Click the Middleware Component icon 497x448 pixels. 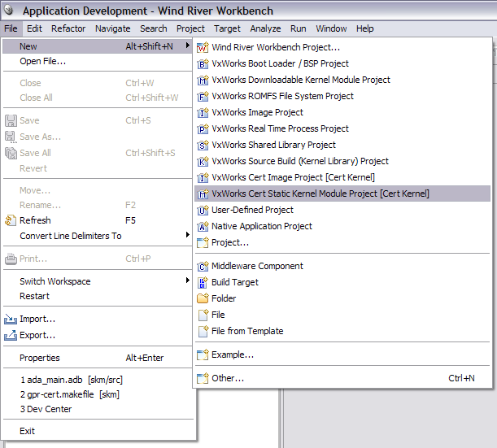(203, 266)
